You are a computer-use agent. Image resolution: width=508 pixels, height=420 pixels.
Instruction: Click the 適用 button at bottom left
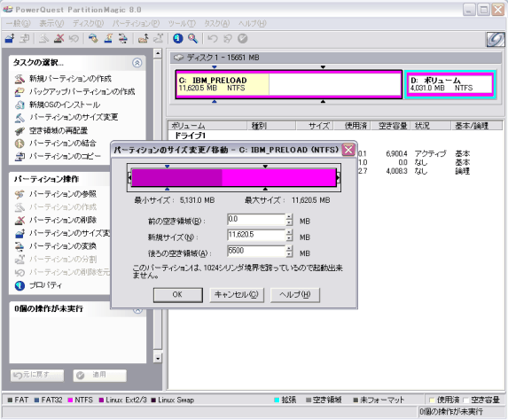point(100,376)
